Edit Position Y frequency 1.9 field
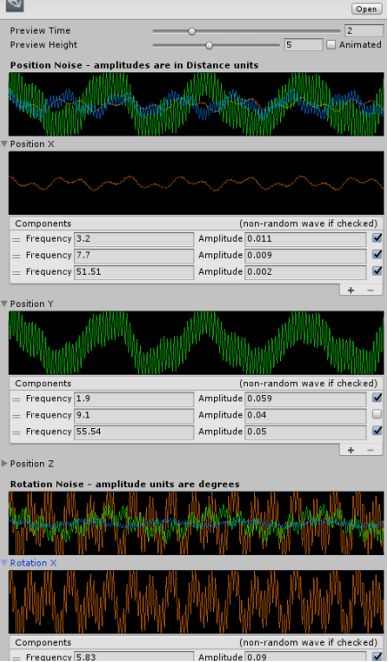Image resolution: width=388 pixels, height=662 pixels. pos(134,399)
